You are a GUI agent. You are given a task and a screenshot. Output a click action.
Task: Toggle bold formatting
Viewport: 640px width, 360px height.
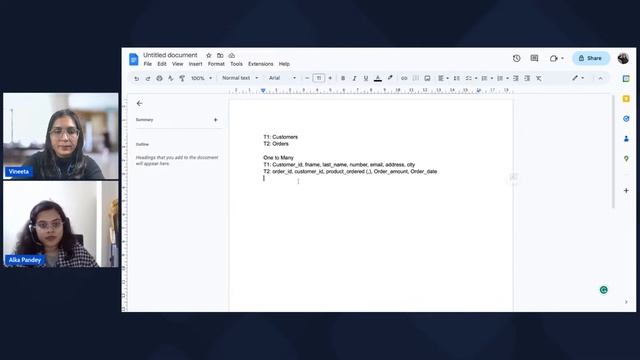343,78
